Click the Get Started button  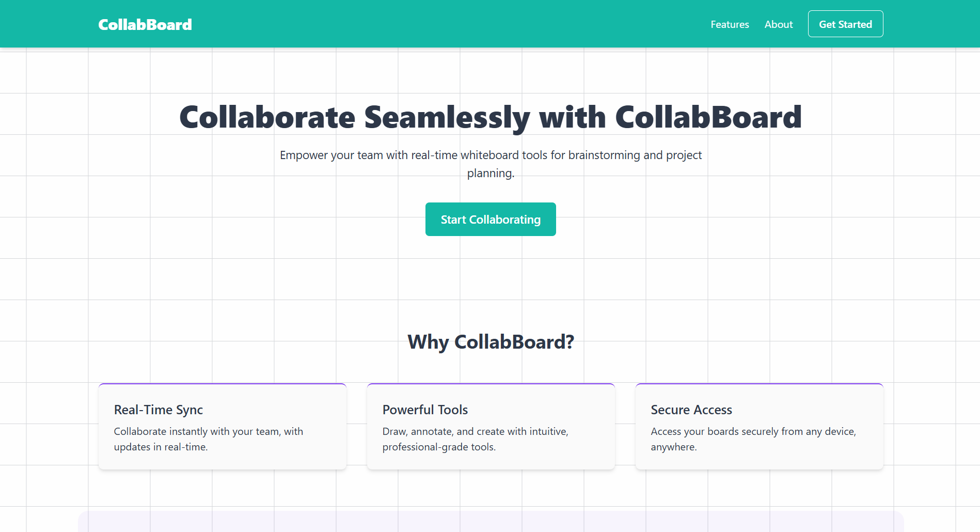(x=845, y=24)
